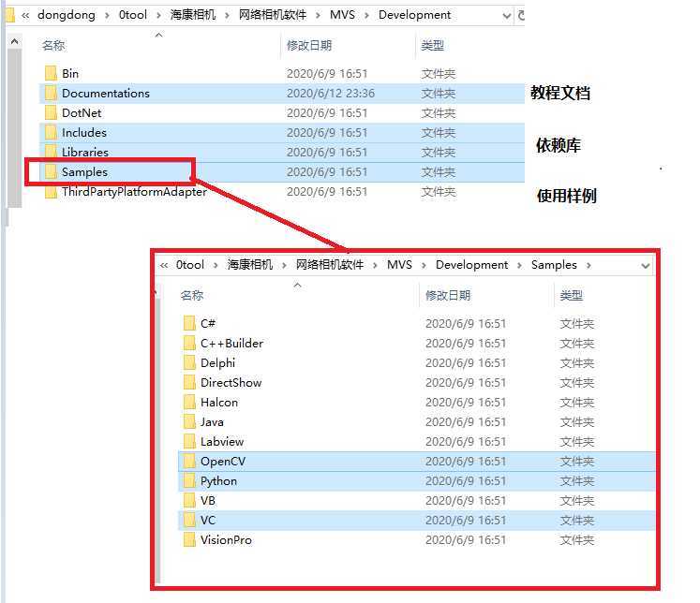Sort Samples list by 修改日期 column

448,295
